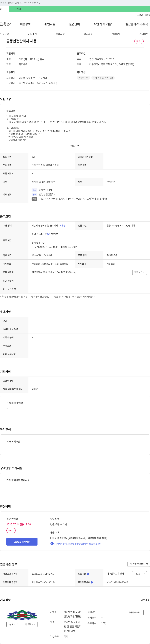This screenshot has height=644, width=150.
Task: Block viewing with 열람차단 button
Action: click(x=30, y=624)
